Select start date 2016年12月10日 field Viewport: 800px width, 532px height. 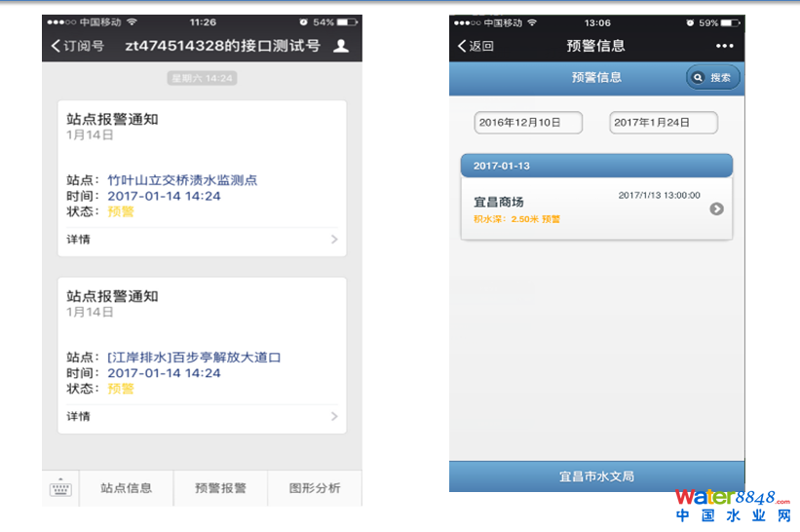527,123
